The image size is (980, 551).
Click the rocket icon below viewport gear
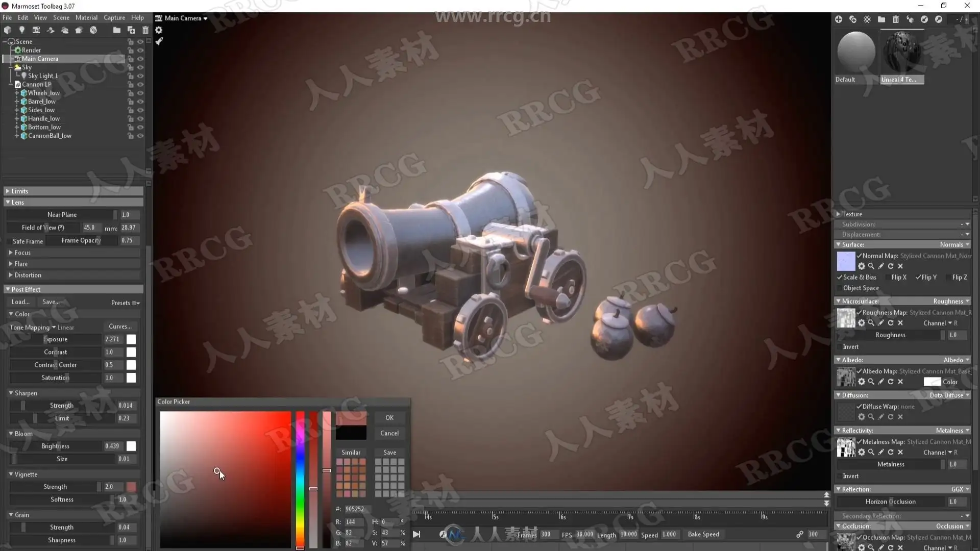pyautogui.click(x=159, y=41)
